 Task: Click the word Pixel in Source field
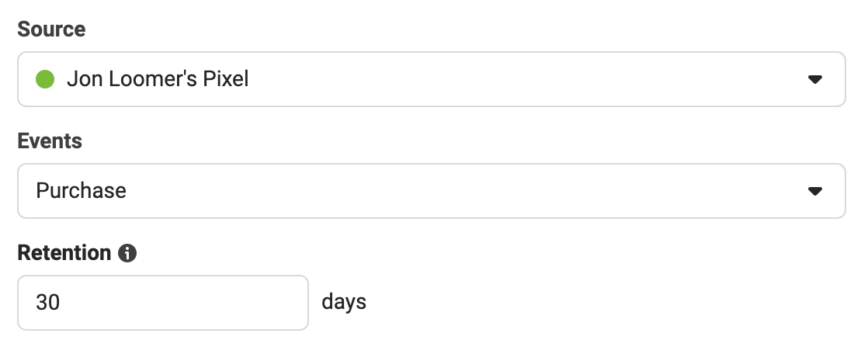point(226,79)
